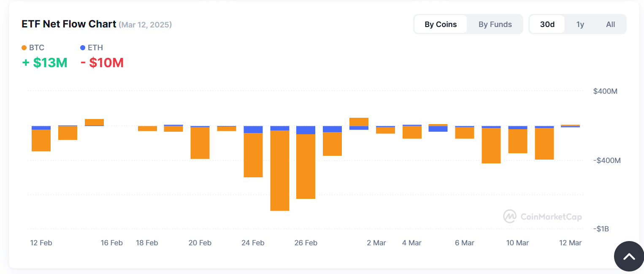Click the CoinMarketCap logo watermark
This screenshot has width=644, height=274.
point(542,217)
